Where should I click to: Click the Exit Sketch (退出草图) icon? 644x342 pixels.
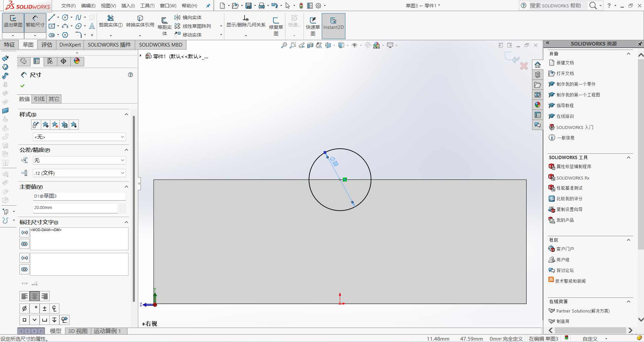pyautogui.click(x=13, y=21)
